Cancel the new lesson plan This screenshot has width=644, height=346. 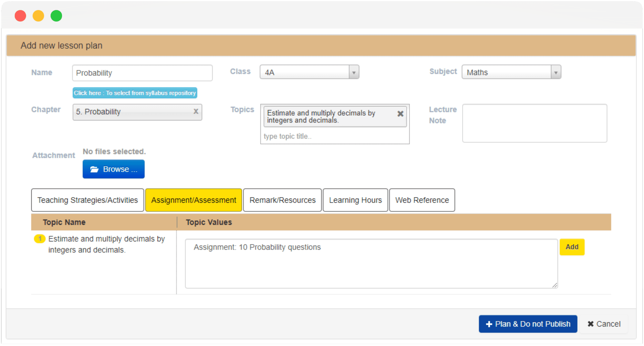[x=604, y=324]
